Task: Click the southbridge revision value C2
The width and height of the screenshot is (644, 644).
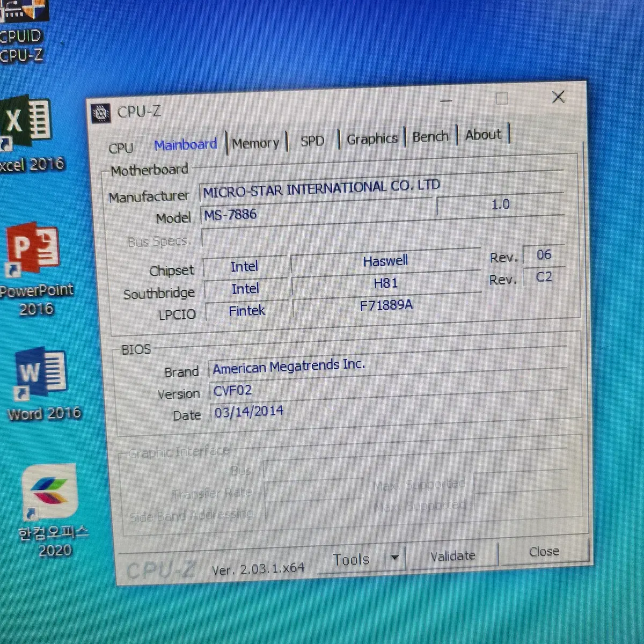Action: pyautogui.click(x=544, y=277)
